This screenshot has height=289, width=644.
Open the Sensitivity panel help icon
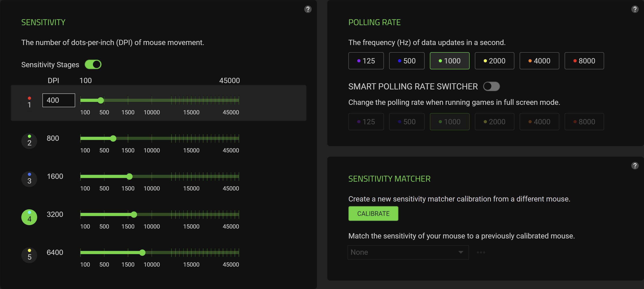(x=308, y=9)
